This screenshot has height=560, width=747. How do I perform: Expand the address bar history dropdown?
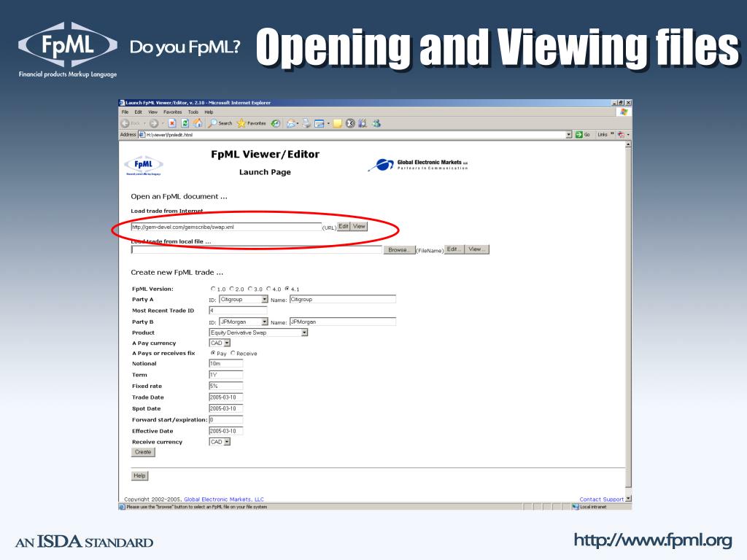point(568,135)
